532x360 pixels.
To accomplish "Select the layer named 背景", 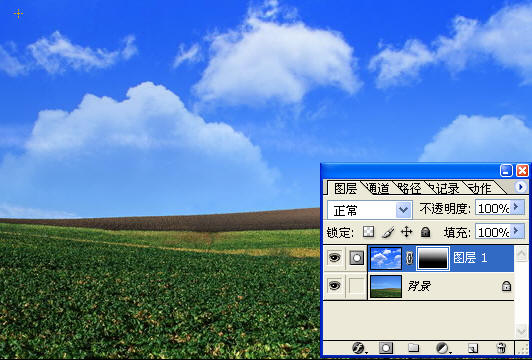I will coord(419,286).
